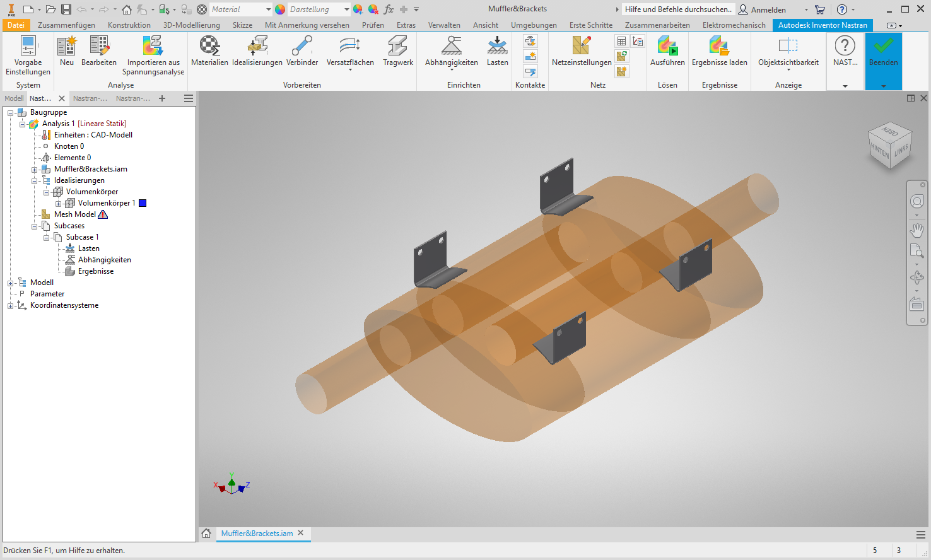Select Elemente 0 in the tree
This screenshot has height=560, width=931.
click(73, 158)
